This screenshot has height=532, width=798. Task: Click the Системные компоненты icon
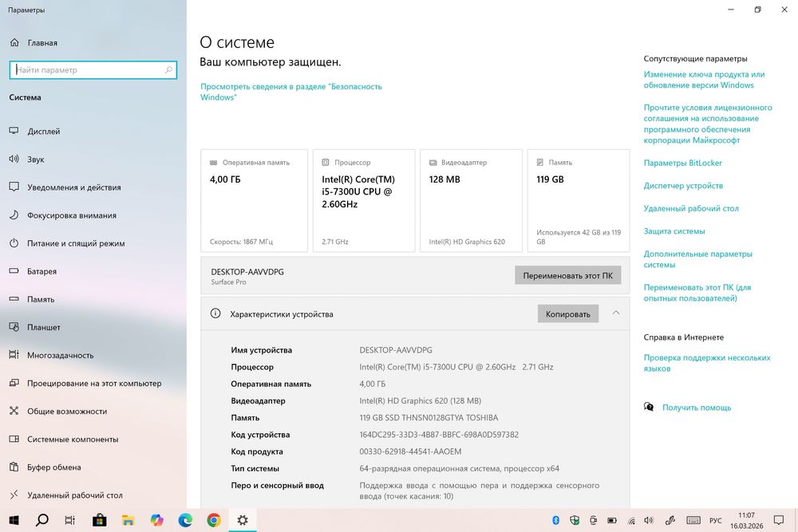[x=14, y=439]
